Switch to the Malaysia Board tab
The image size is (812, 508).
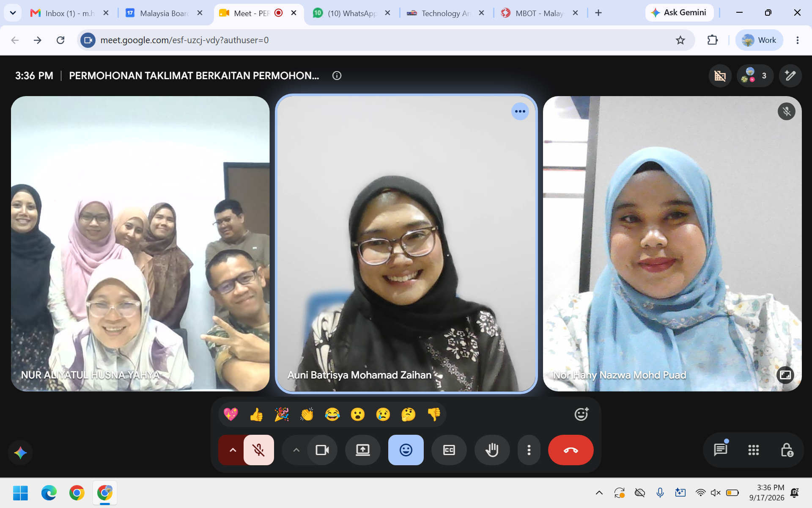click(x=165, y=13)
